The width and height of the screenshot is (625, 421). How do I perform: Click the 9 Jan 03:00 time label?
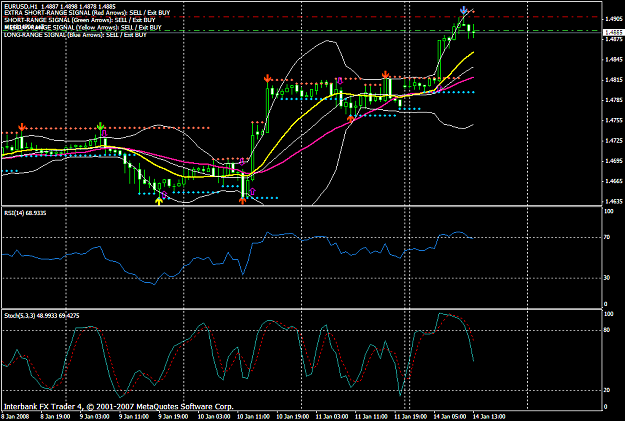(x=94, y=417)
